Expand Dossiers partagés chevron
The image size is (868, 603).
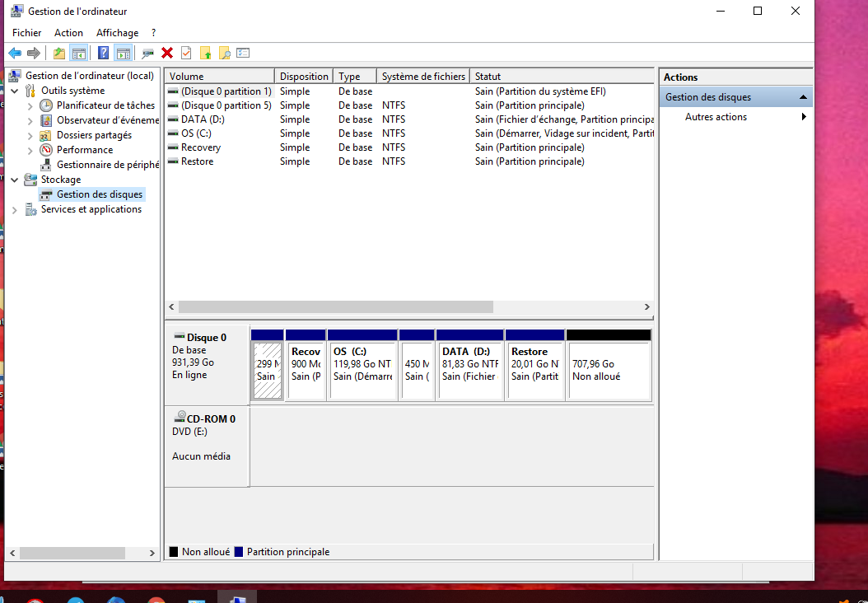click(x=30, y=136)
